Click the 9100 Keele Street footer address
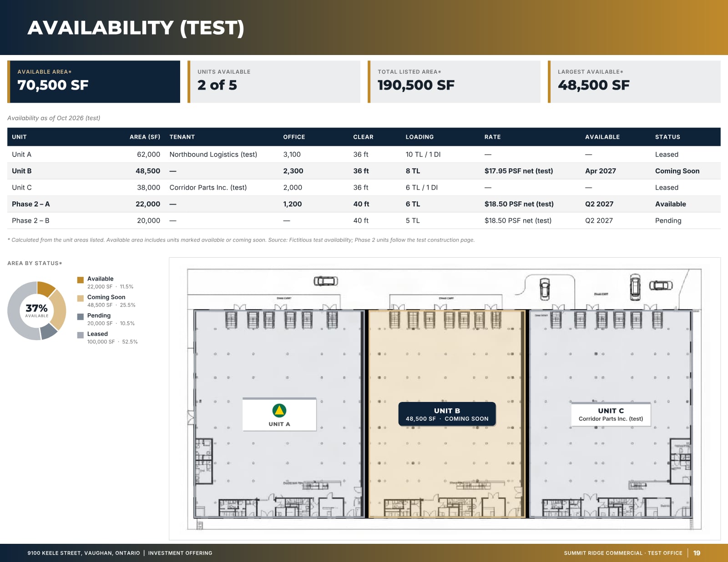728x562 pixels. tap(84, 553)
